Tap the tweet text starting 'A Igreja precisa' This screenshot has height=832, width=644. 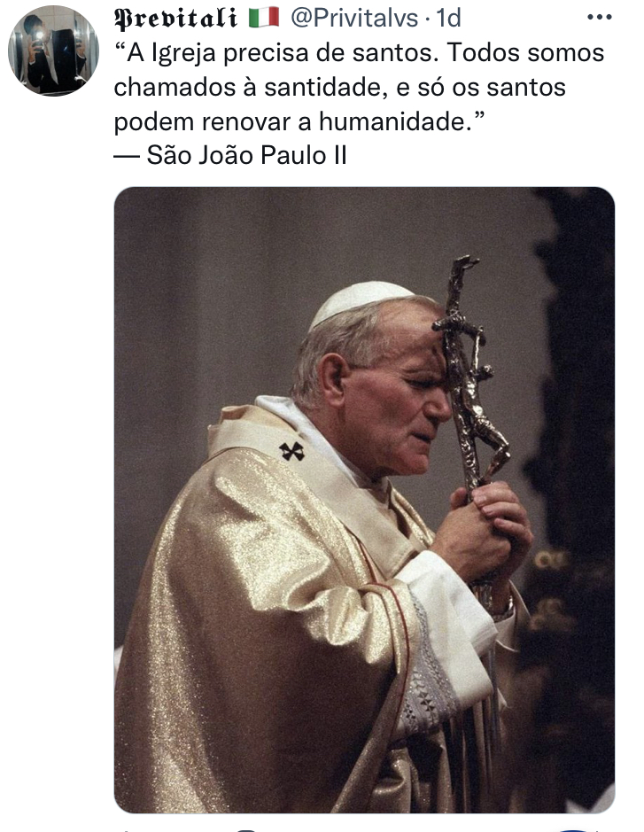click(359, 87)
